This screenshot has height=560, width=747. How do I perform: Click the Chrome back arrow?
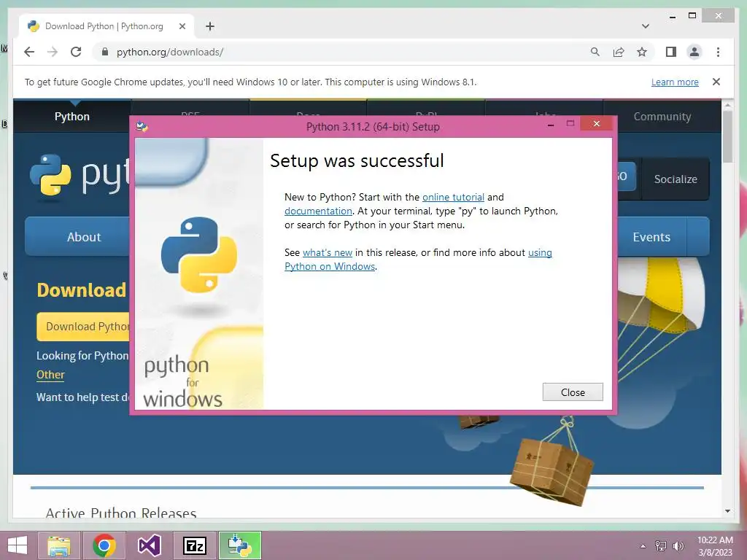point(29,52)
